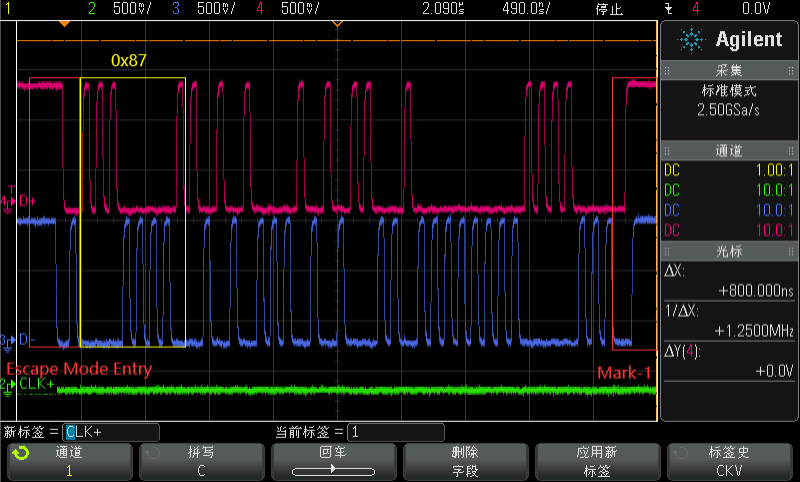This screenshot has height=482, width=800.
Task: Open the 采集 acquisition panel header
Action: tap(728, 70)
